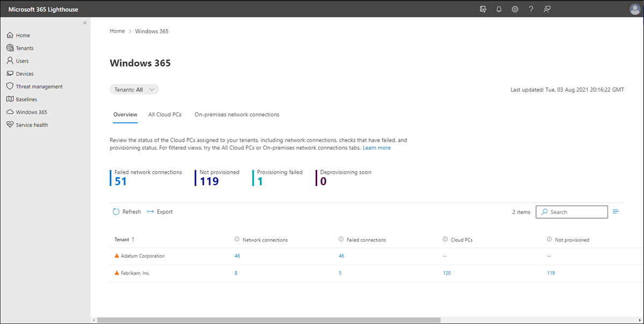This screenshot has height=324, width=644.
Task: Open the Users sidebar icon
Action: coord(10,61)
